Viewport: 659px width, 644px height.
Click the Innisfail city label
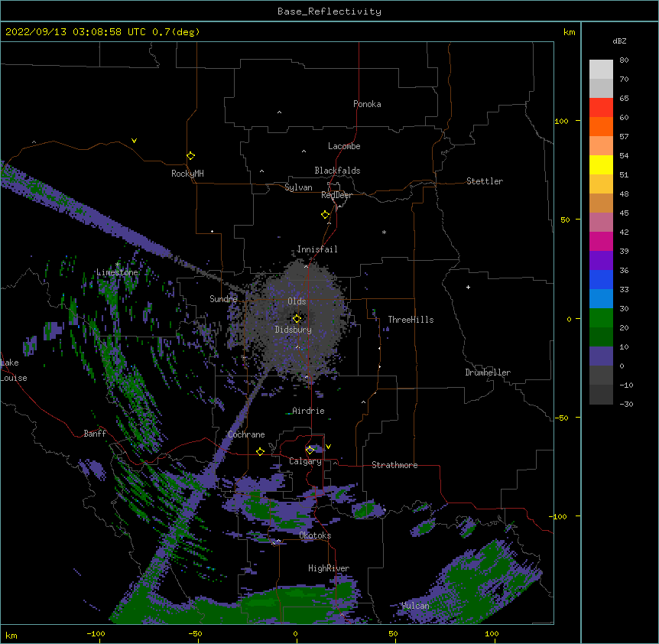(317, 249)
